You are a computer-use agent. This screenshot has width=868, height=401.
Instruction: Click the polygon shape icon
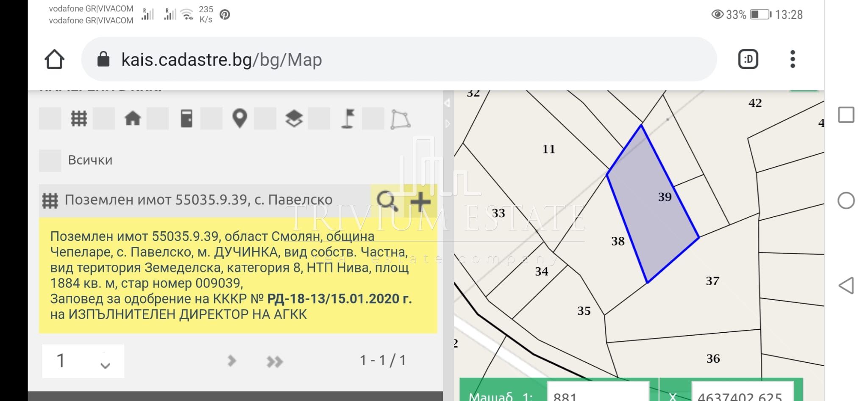[x=400, y=119]
